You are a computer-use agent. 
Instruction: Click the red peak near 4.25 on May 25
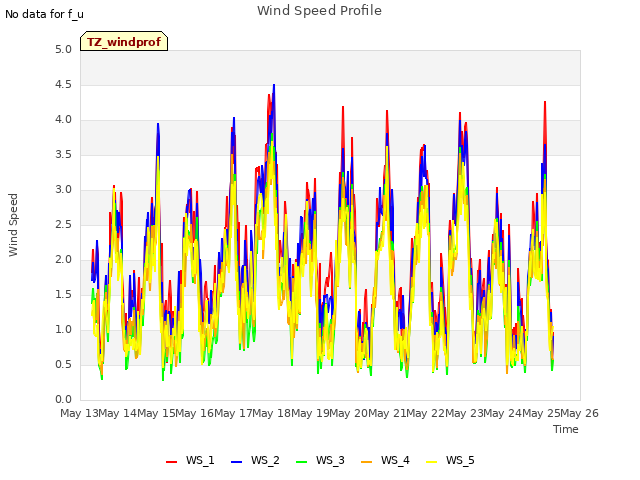545,102
